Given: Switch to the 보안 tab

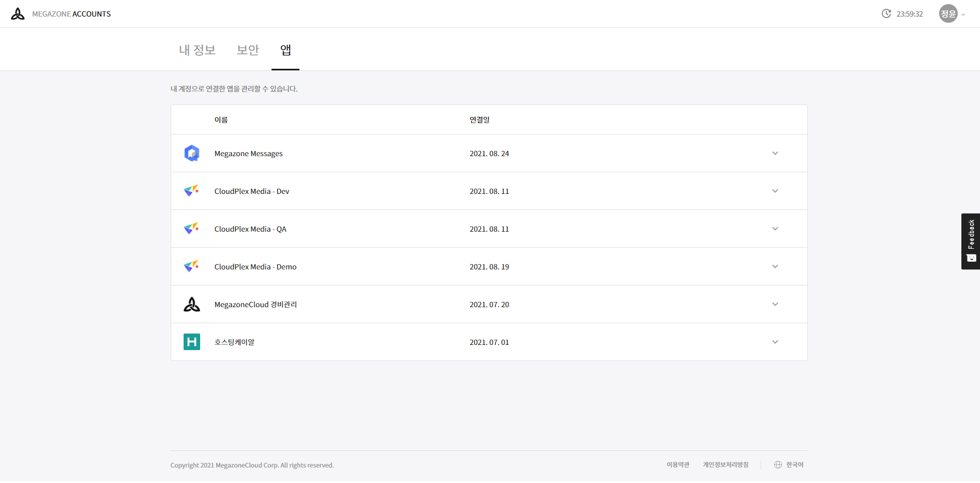Looking at the screenshot, I should pyautogui.click(x=248, y=50).
